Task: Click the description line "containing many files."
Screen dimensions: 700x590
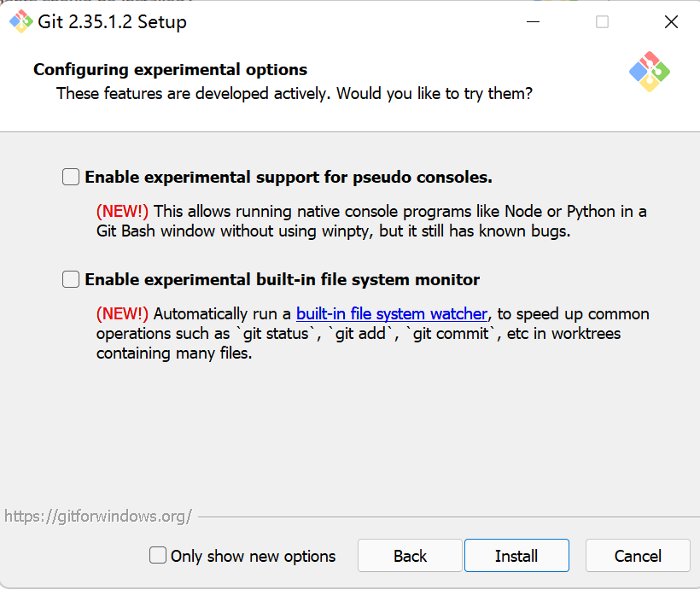Action: coord(174,353)
